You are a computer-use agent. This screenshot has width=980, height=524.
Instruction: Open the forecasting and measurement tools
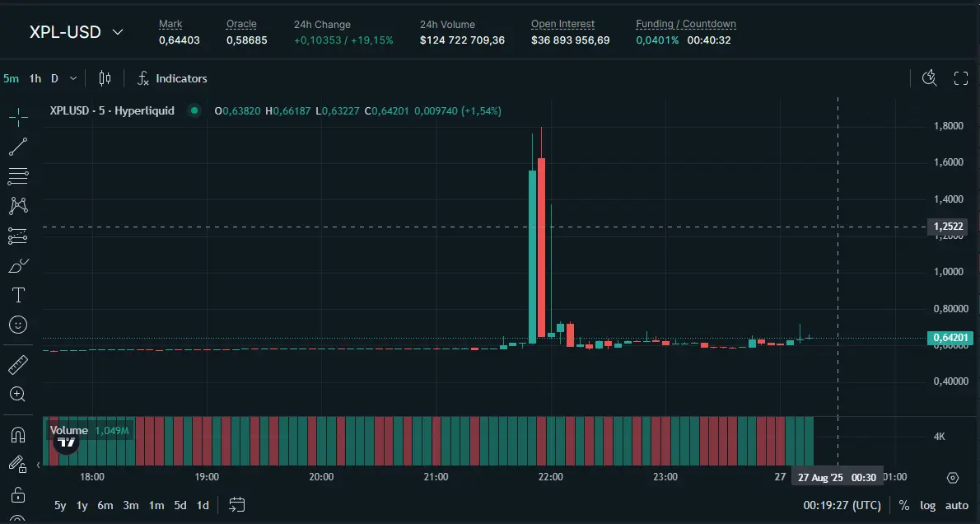click(x=18, y=236)
